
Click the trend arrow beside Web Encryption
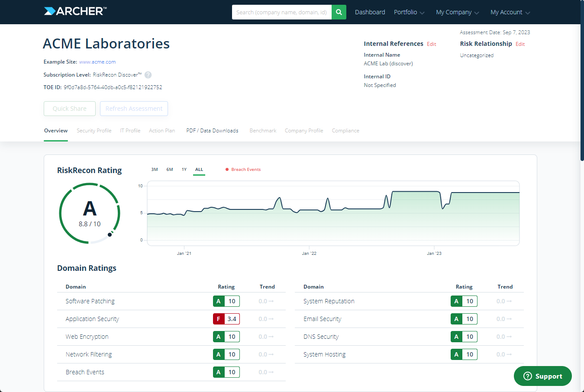click(x=267, y=336)
